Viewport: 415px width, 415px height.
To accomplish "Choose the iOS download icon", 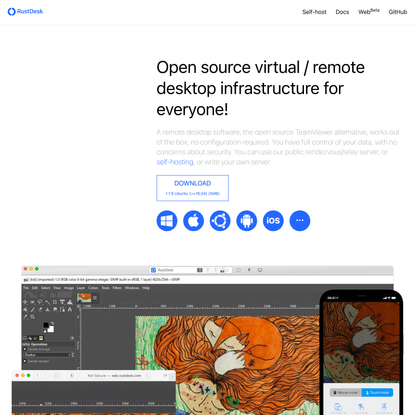I will [273, 221].
